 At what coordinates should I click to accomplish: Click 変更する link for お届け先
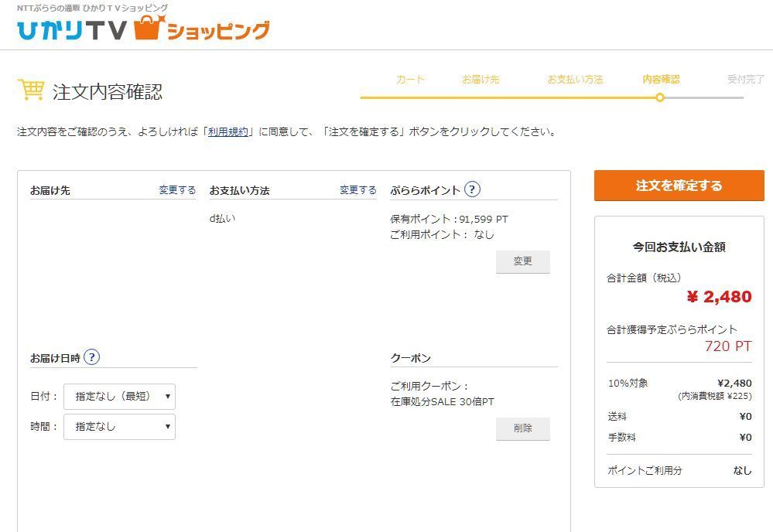(177, 190)
